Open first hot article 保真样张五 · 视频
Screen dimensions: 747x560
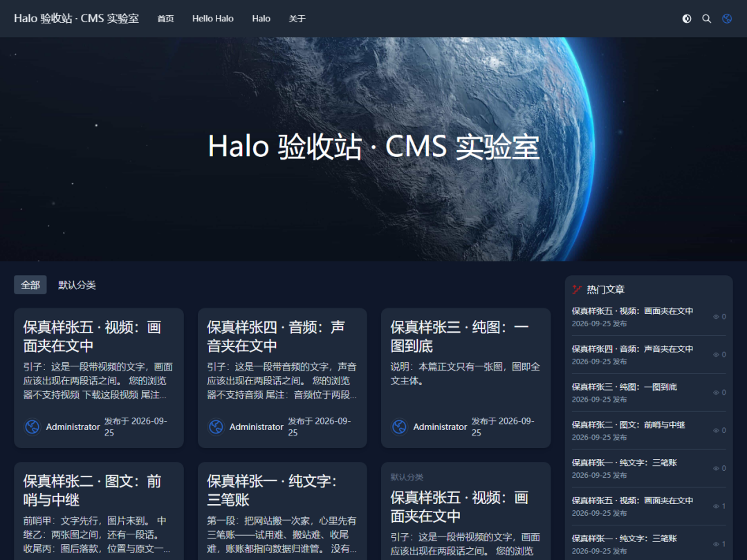pos(632,311)
